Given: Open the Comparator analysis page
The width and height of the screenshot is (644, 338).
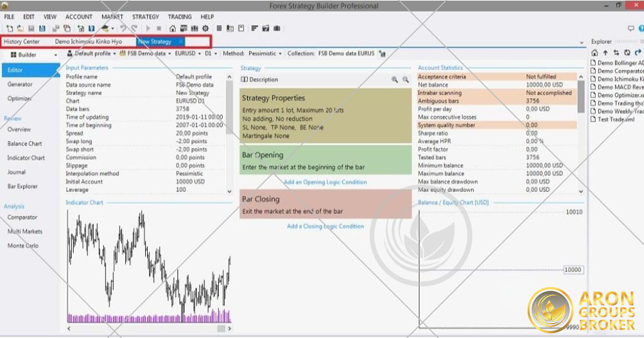Looking at the screenshot, I should [x=22, y=217].
